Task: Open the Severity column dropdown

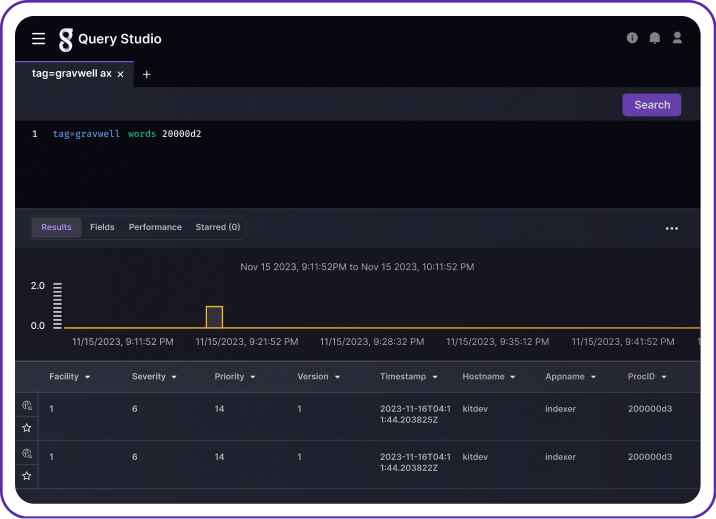Action: coord(174,377)
